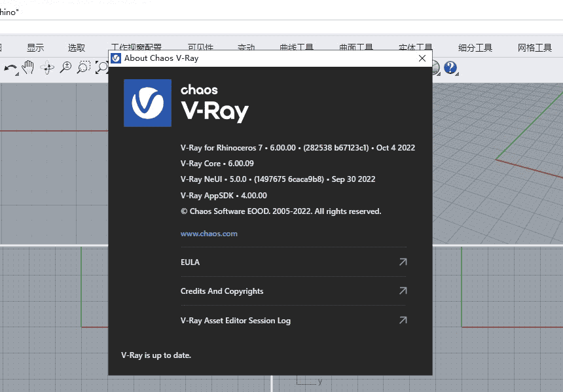
Task: Select the Undo toolbar icon
Action: tap(10, 67)
